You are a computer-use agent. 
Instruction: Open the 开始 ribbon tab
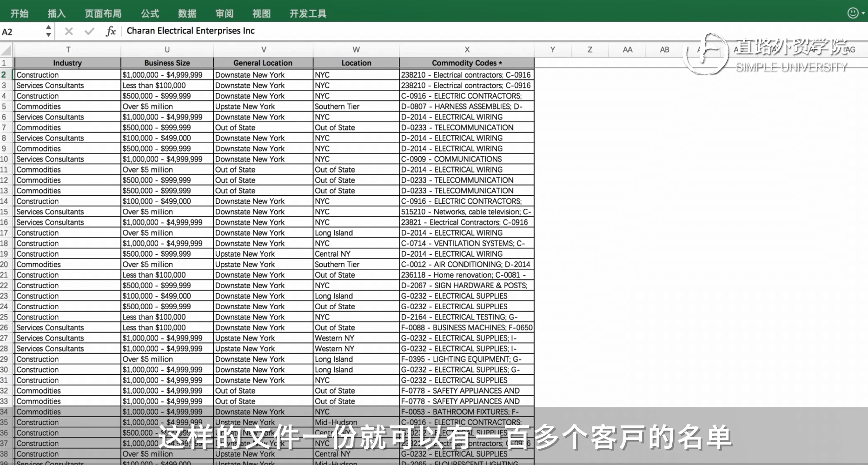pos(20,13)
